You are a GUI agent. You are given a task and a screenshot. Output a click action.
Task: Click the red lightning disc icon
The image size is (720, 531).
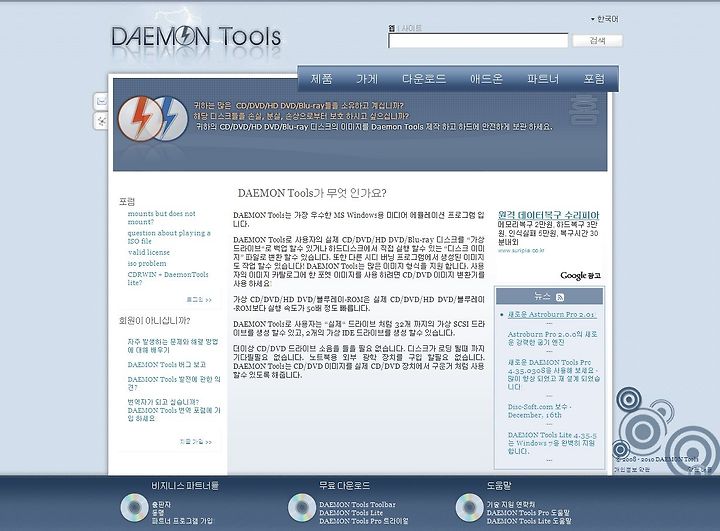click(140, 119)
